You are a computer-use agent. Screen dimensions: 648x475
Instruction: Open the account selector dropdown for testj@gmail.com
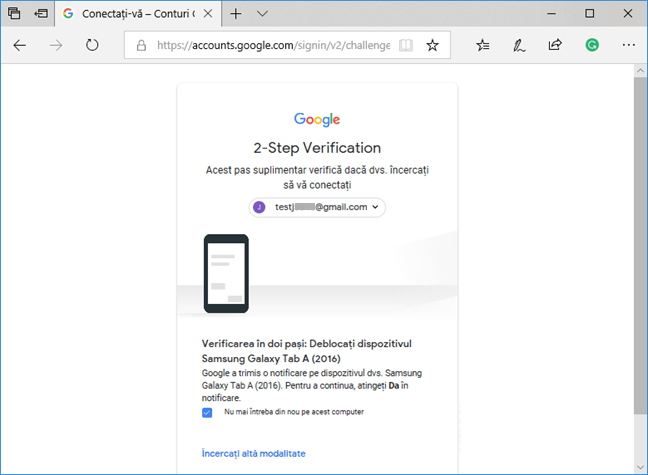click(317, 207)
